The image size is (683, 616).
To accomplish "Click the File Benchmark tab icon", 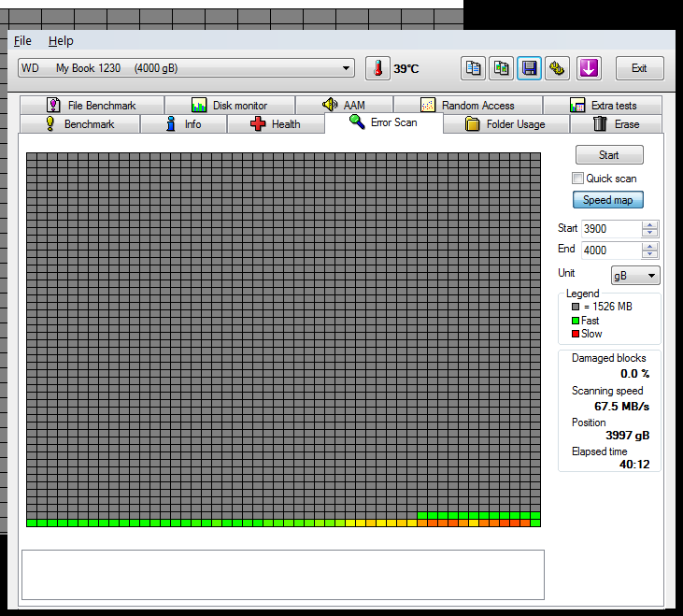I will click(53, 105).
